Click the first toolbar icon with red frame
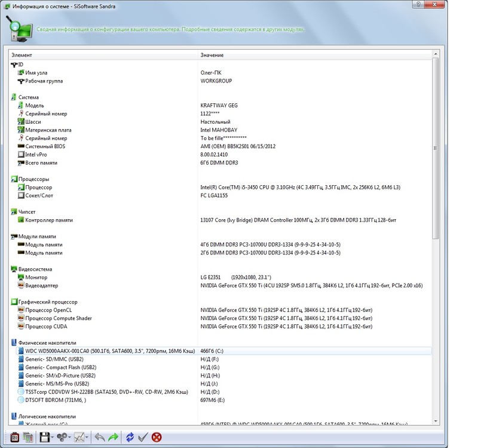Viewport: 496px width, 448px height. [14, 437]
